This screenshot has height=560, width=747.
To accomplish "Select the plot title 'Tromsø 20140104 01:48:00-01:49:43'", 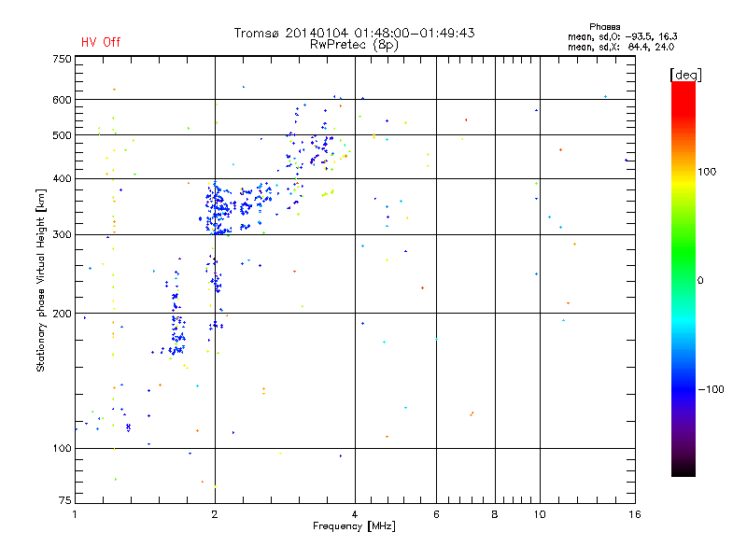I will point(354,33).
